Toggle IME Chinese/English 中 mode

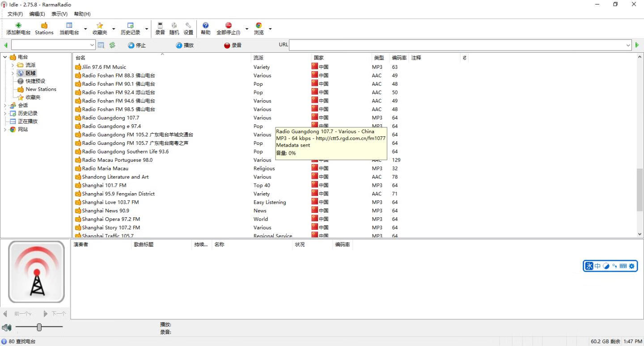point(597,266)
